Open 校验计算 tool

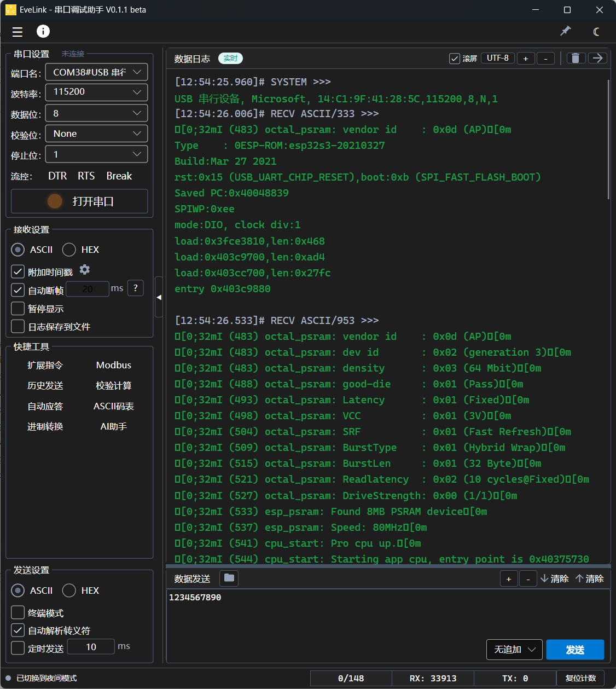[114, 386]
